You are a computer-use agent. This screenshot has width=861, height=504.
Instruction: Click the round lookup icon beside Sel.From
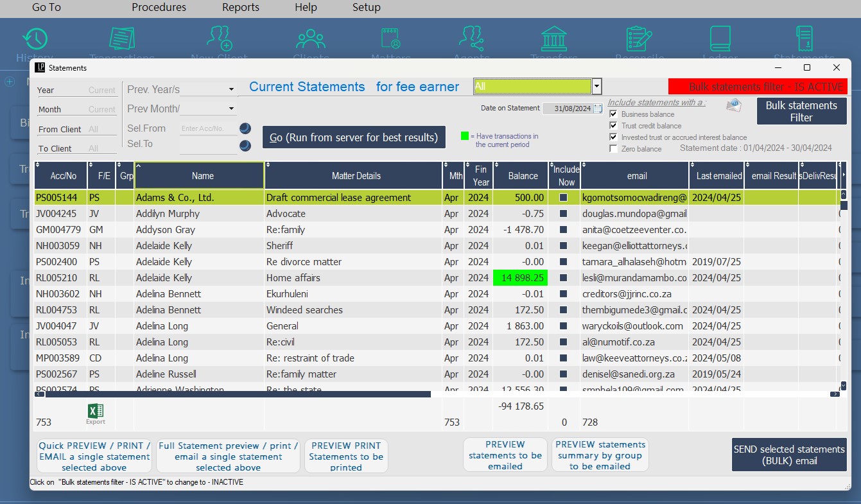[x=245, y=128]
